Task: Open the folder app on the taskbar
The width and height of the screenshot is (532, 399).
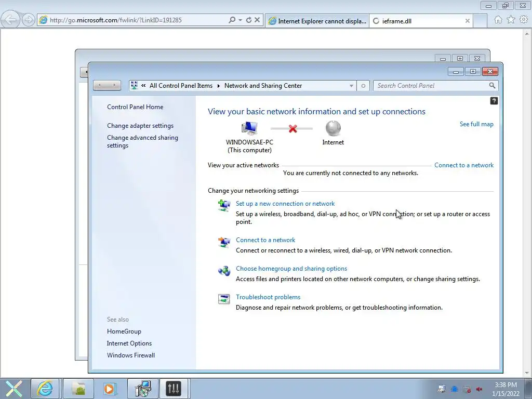Action: 78,389
